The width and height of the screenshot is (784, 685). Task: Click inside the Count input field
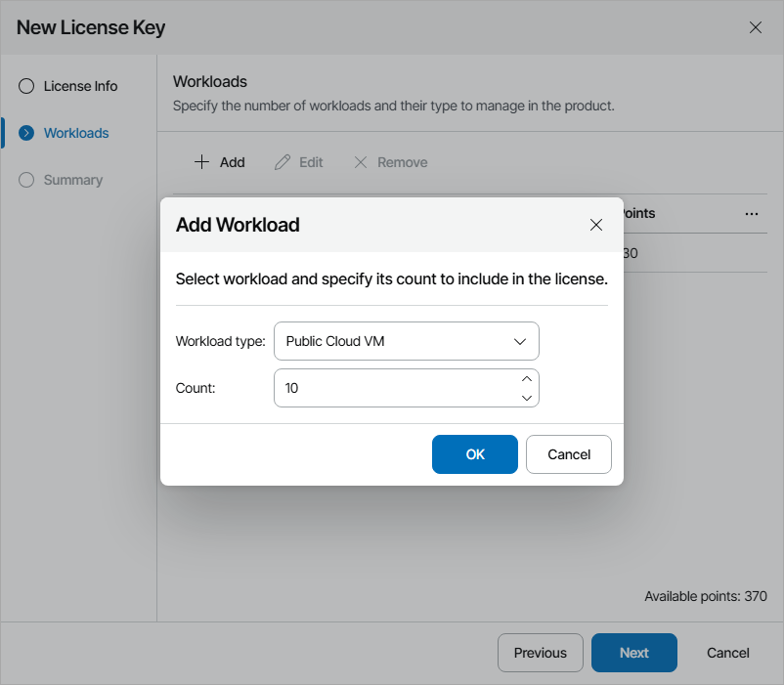pos(391,388)
